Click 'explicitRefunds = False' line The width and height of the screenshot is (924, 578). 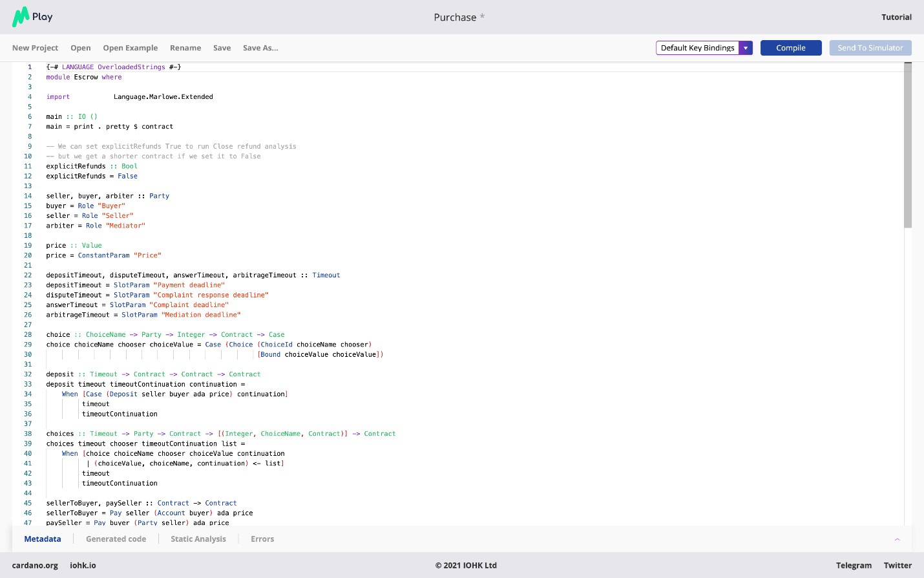click(x=92, y=176)
